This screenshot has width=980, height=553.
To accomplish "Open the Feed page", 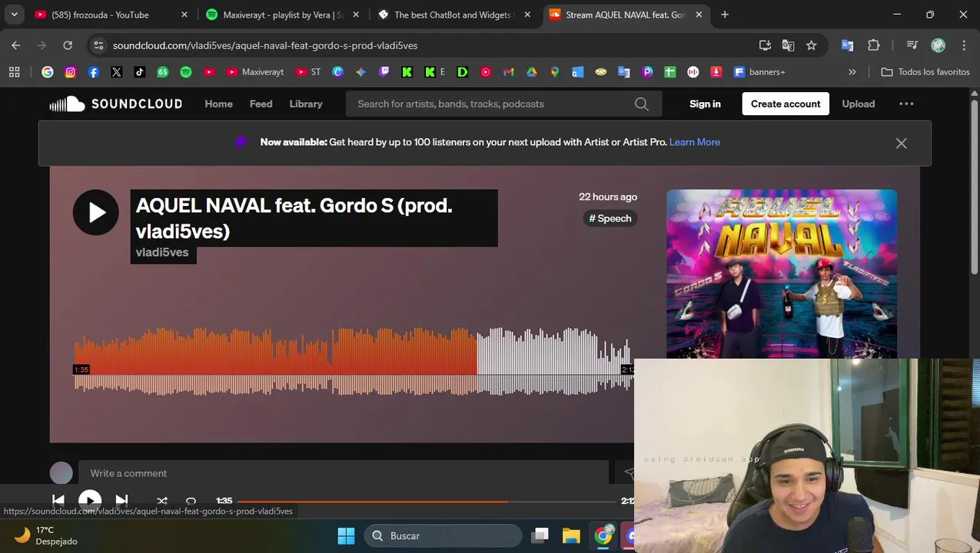I will point(261,104).
